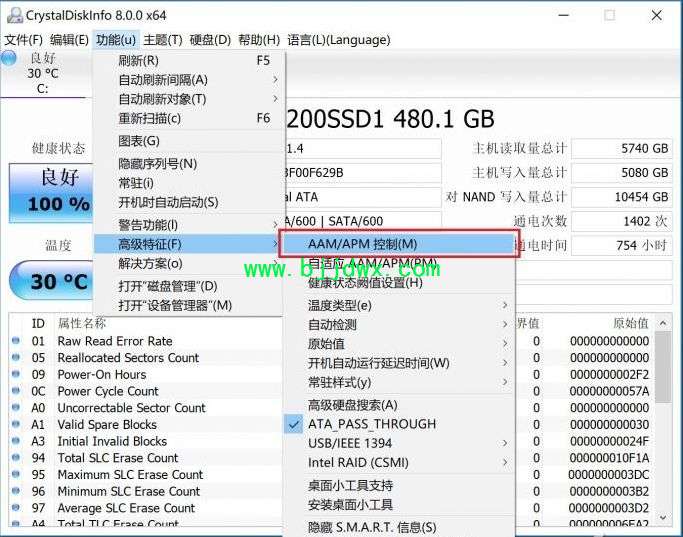Expand 常驻样式(y) submenu

click(x=399, y=382)
